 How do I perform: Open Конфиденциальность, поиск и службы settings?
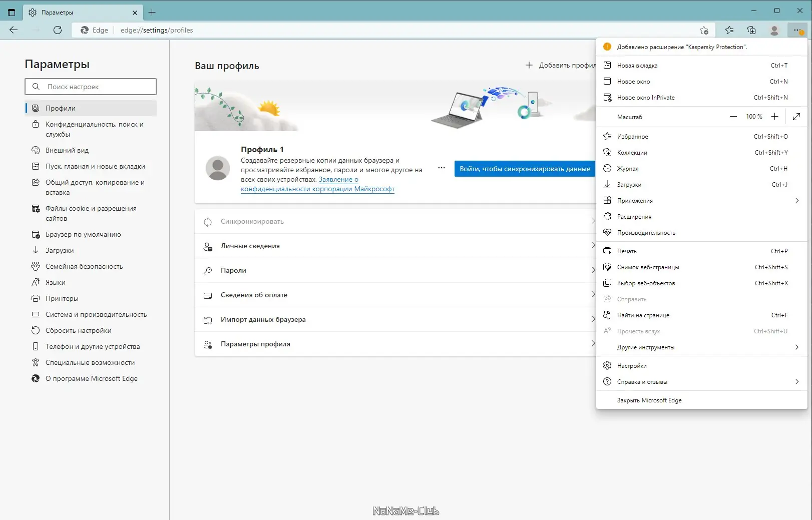91,129
